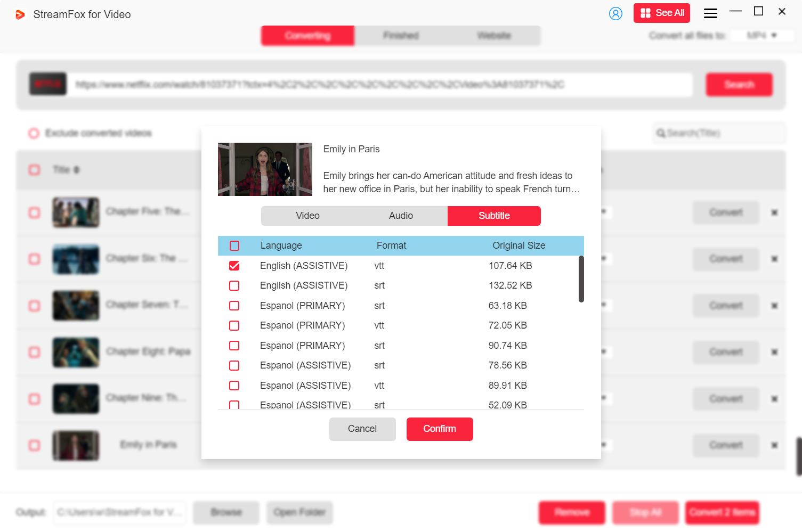Switch to the Video tab in dialog

[x=307, y=216]
